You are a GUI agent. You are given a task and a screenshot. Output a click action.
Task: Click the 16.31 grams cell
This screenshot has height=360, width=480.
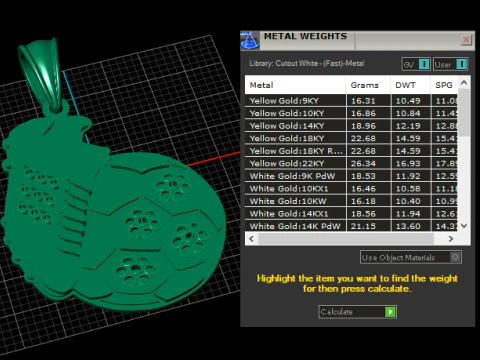point(368,101)
